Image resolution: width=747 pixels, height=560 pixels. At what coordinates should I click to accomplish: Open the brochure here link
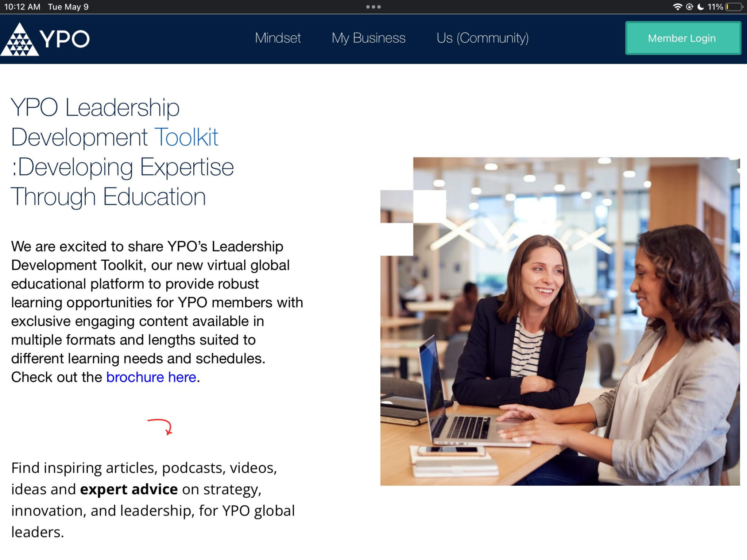click(151, 377)
